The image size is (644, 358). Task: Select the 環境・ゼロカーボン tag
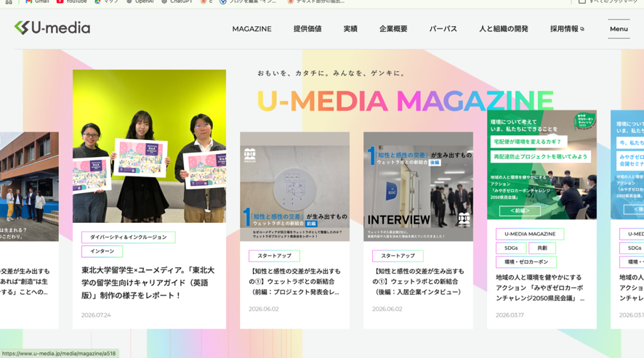click(526, 262)
